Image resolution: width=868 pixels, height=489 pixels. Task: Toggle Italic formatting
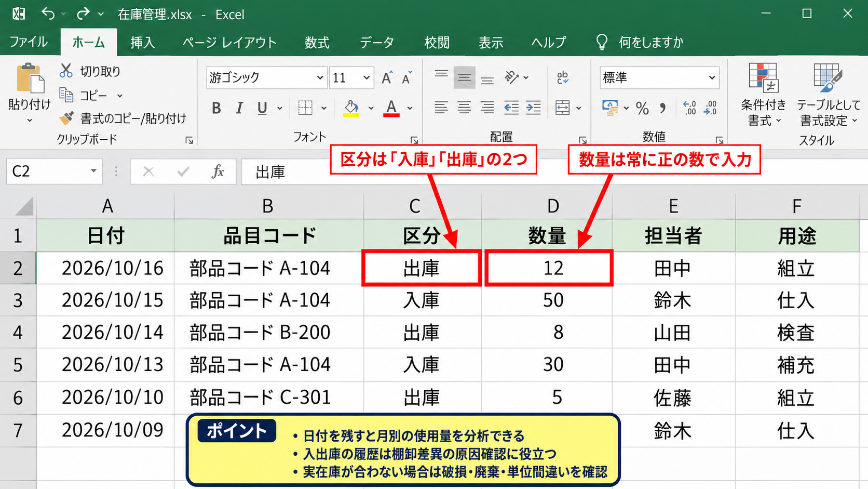click(239, 108)
